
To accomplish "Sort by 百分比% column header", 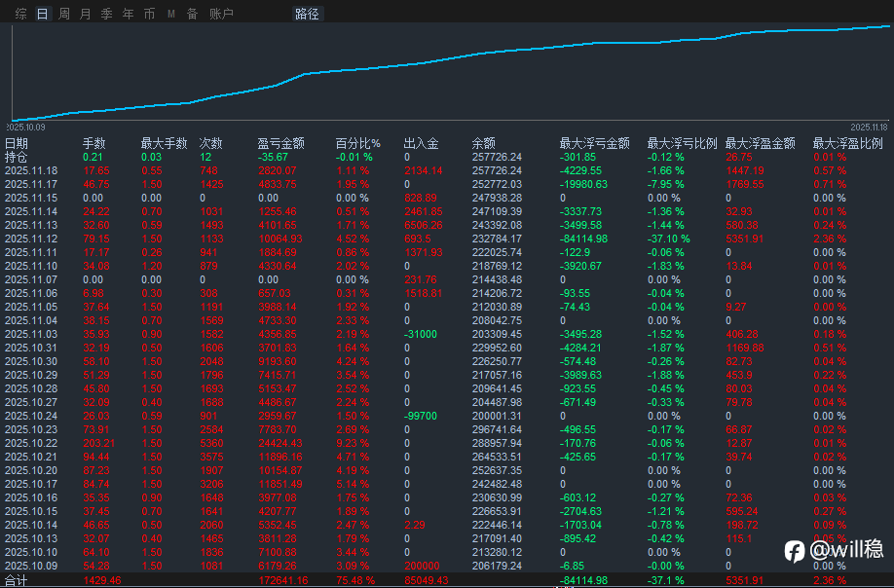I will click(358, 143).
